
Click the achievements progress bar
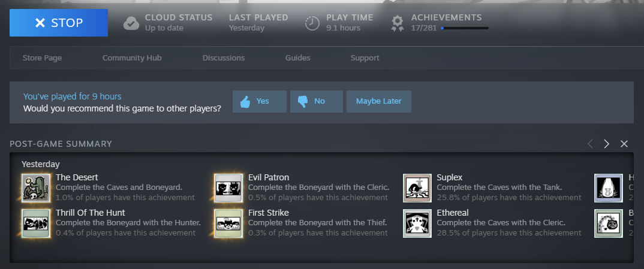click(465, 28)
